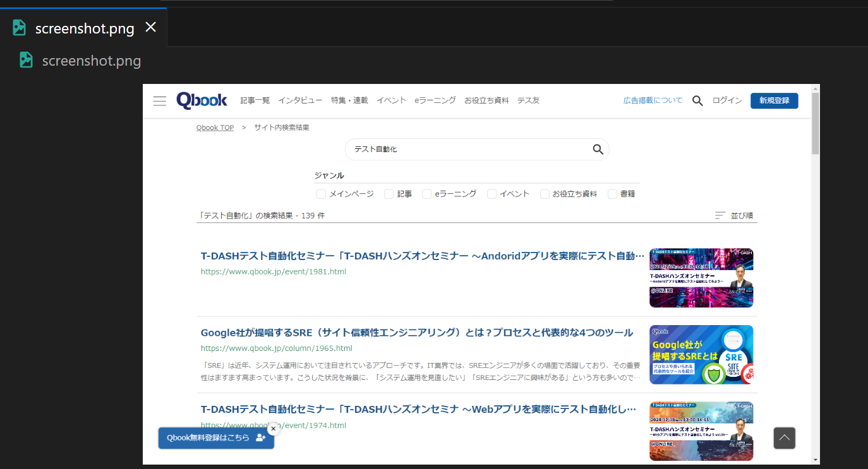
Task: Click the scroll-to-top arrow button
Action: [784, 438]
